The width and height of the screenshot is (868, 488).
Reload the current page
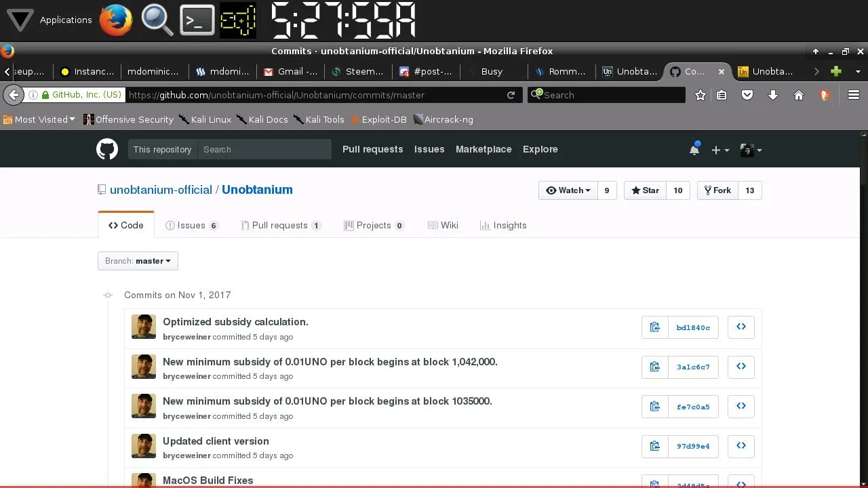point(511,95)
